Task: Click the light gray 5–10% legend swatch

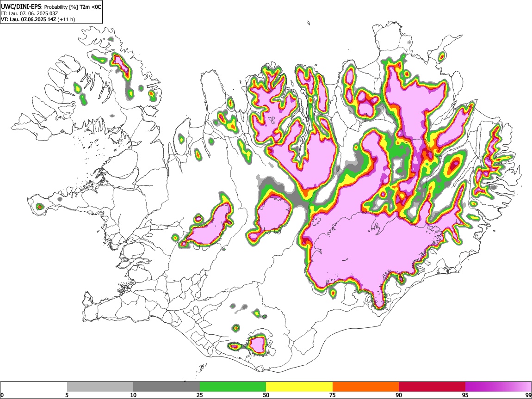Action: (100, 387)
